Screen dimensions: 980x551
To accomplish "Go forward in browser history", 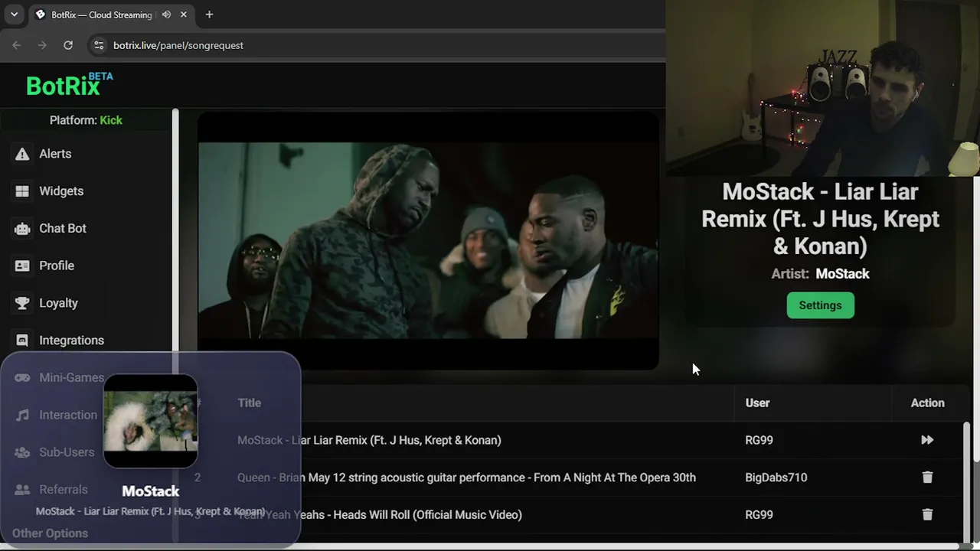I will click(42, 45).
